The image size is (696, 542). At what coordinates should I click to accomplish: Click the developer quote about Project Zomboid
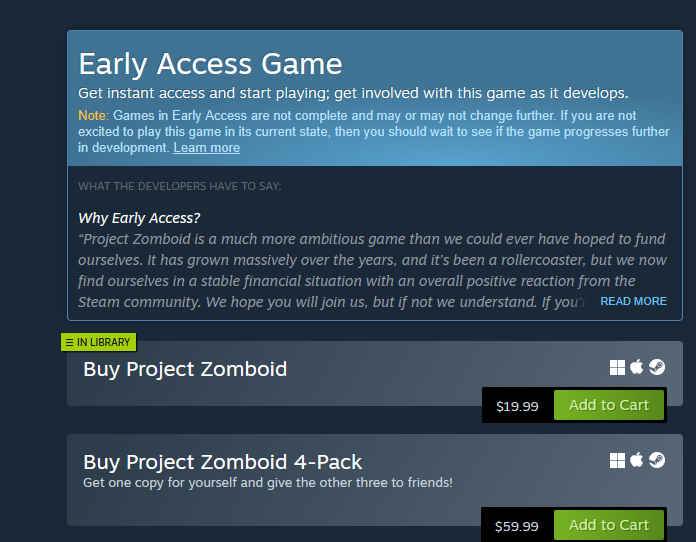point(372,270)
